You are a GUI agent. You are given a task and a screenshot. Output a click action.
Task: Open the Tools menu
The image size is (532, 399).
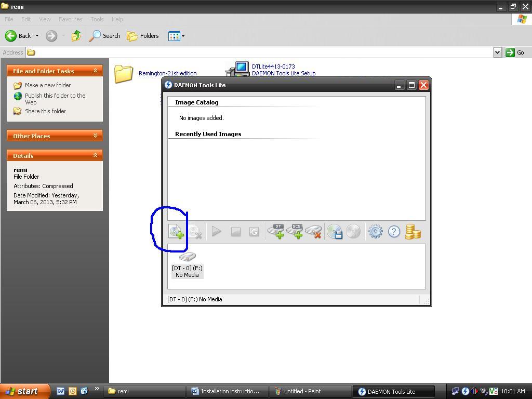point(97,19)
